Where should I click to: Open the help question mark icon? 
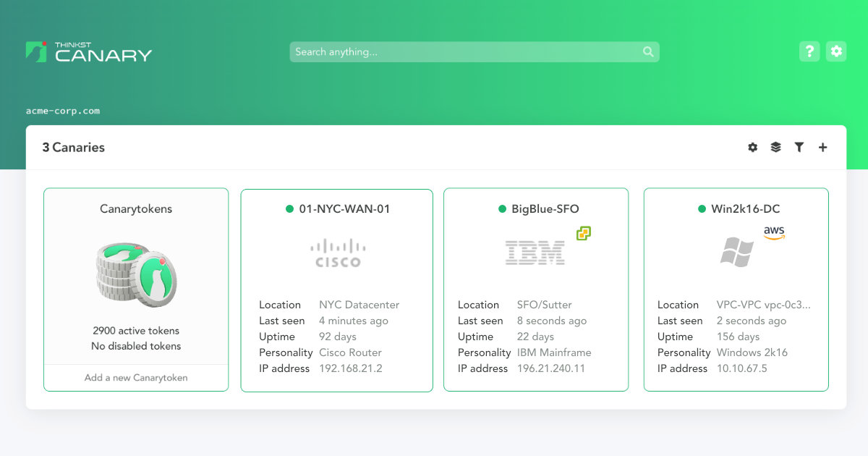pos(809,51)
